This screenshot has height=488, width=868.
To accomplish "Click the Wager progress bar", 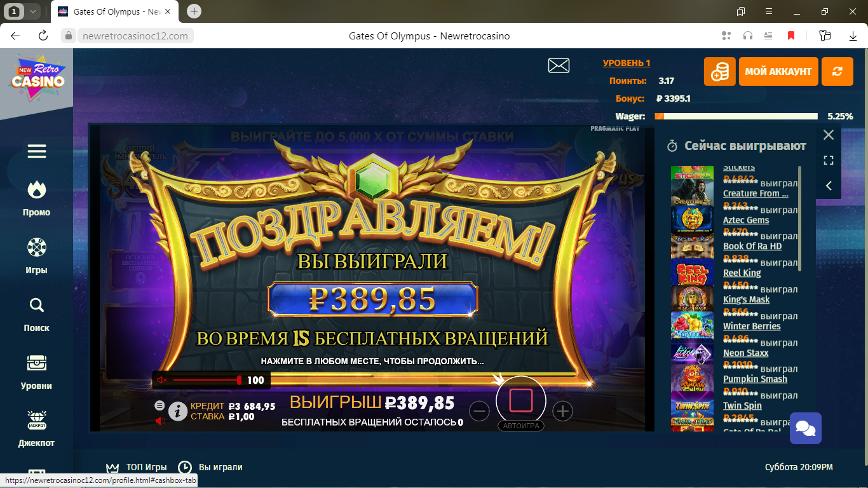I will click(x=736, y=116).
